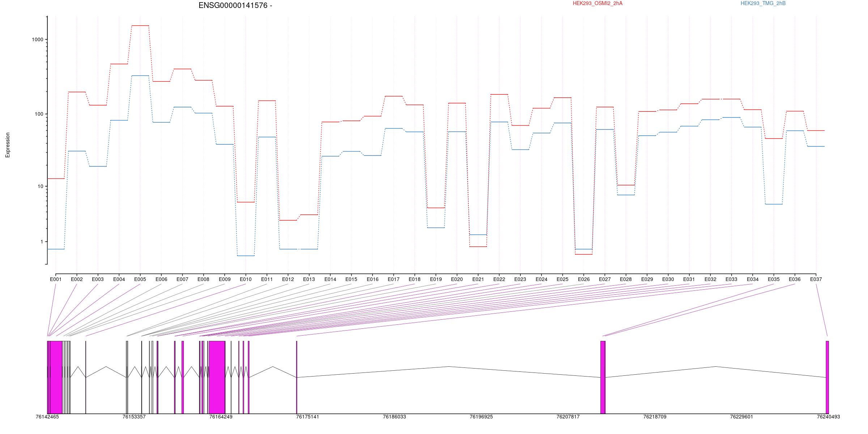The height and width of the screenshot is (434, 868).
Task: Click exon label E031
Action: (x=689, y=280)
